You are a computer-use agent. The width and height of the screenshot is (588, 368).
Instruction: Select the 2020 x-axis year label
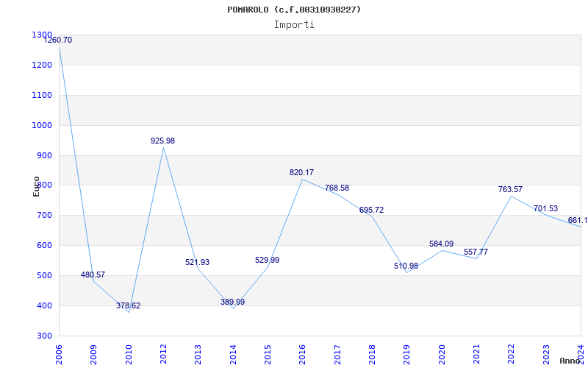[442, 355]
